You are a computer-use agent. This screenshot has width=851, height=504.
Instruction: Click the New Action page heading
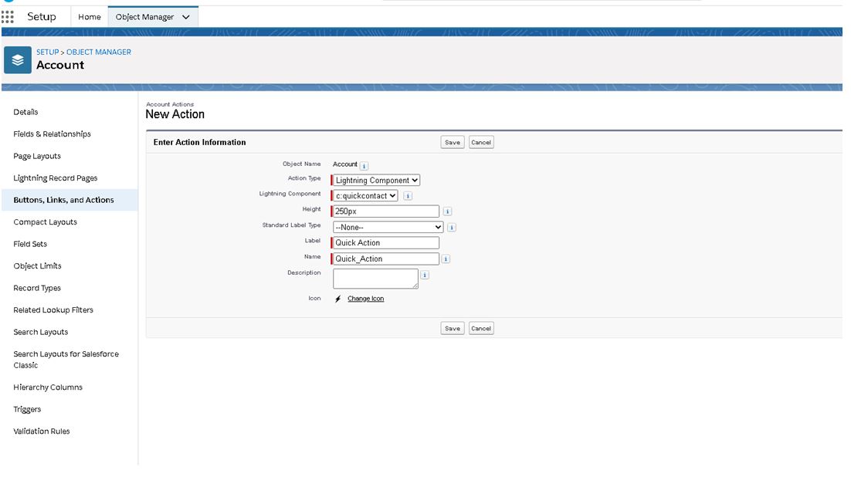pos(175,114)
